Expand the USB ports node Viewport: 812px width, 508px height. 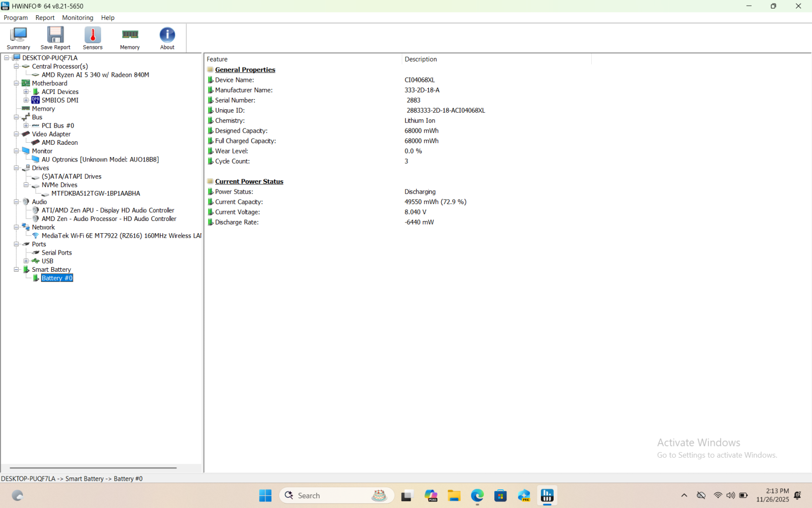click(26, 261)
